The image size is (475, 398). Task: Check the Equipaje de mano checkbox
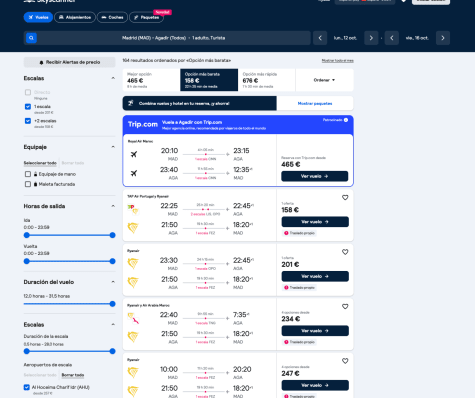[28, 174]
